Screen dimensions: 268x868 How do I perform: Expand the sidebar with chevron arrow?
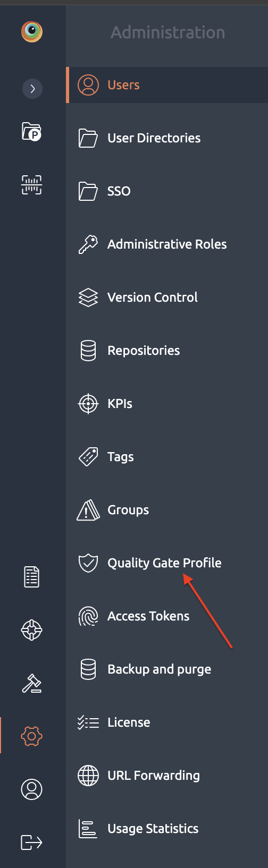coord(32,89)
